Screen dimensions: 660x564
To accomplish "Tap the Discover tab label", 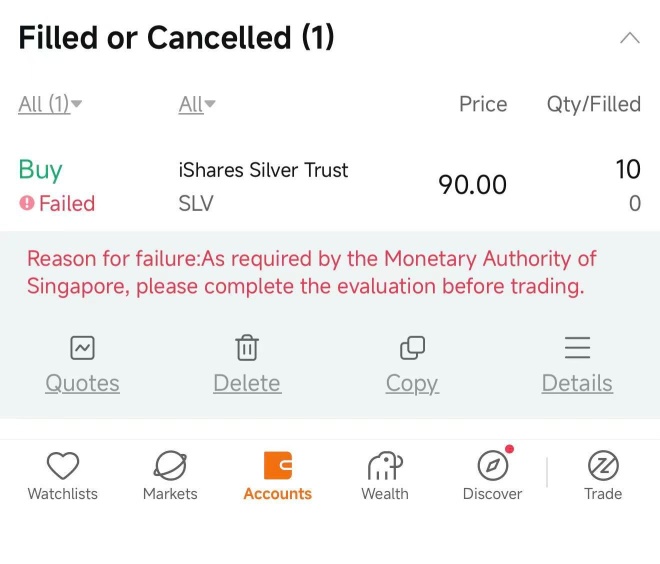I will coord(492,494).
